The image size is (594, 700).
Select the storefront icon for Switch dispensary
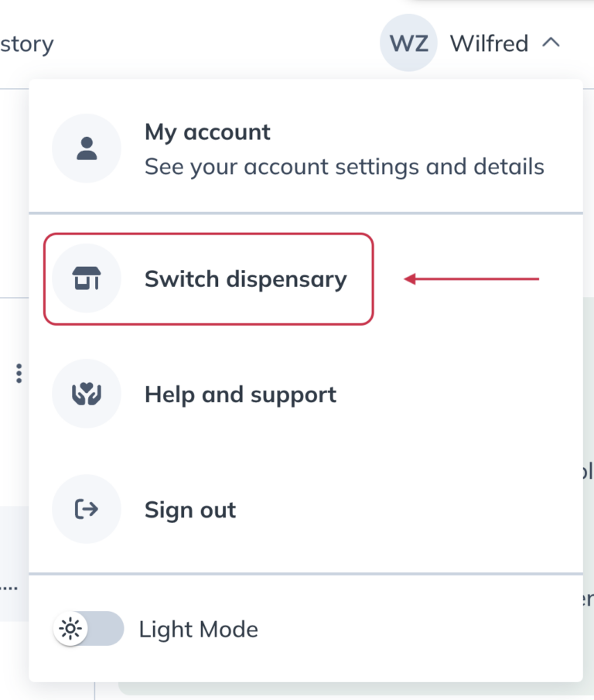pos(86,278)
